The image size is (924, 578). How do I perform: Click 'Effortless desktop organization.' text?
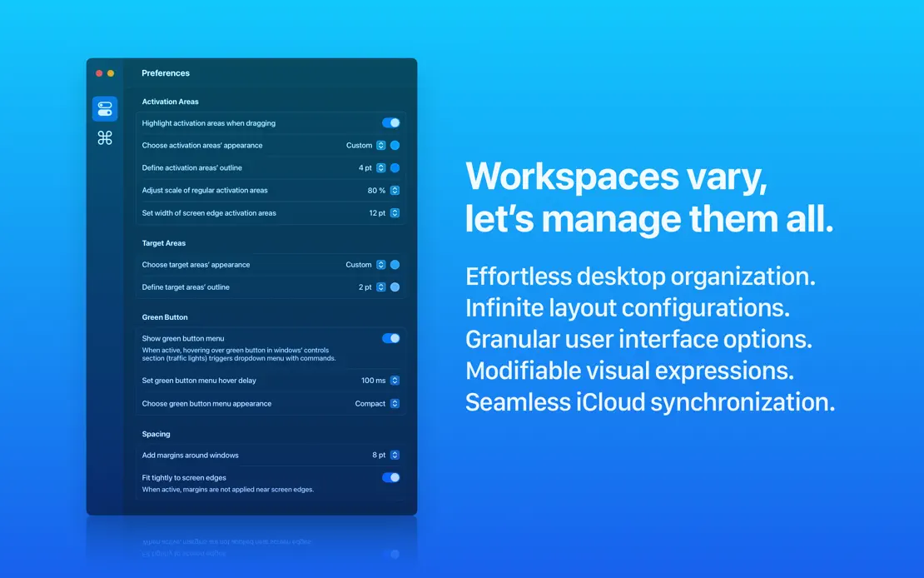click(x=640, y=276)
